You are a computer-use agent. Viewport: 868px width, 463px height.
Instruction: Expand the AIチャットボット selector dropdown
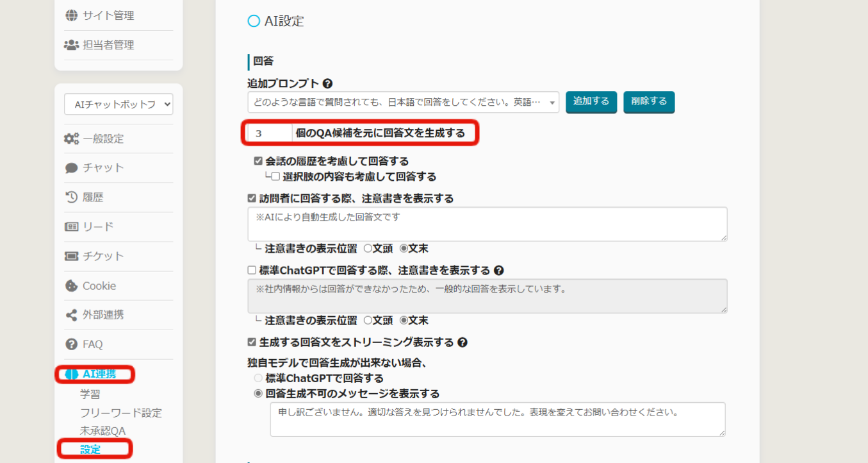coord(119,104)
